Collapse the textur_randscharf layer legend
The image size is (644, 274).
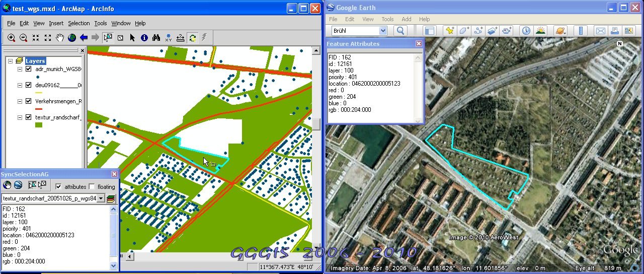point(20,117)
